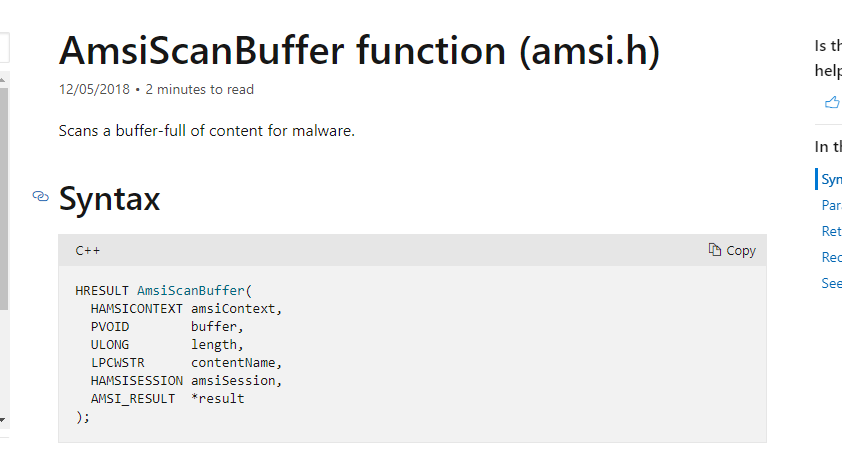Image resolution: width=842 pixels, height=463 pixels.
Task: Click the AmsiScanBuffer function page title
Action: click(359, 51)
